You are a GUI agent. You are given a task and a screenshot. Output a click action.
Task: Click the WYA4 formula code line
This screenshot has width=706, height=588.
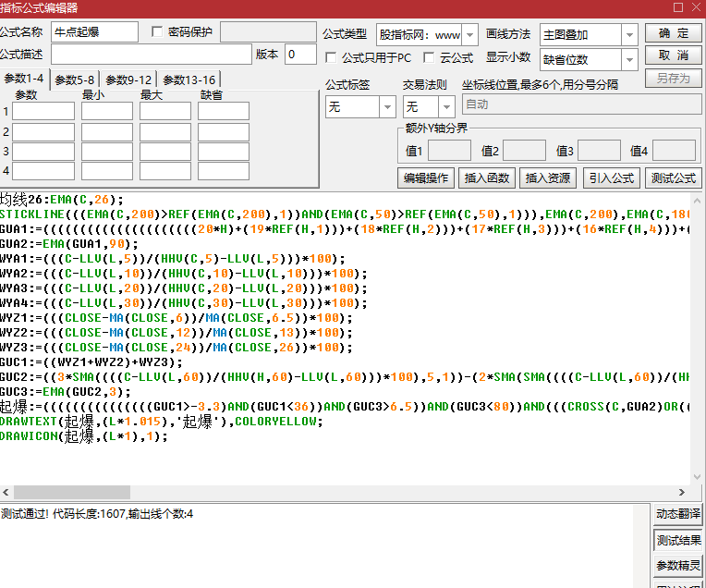pyautogui.click(x=184, y=303)
